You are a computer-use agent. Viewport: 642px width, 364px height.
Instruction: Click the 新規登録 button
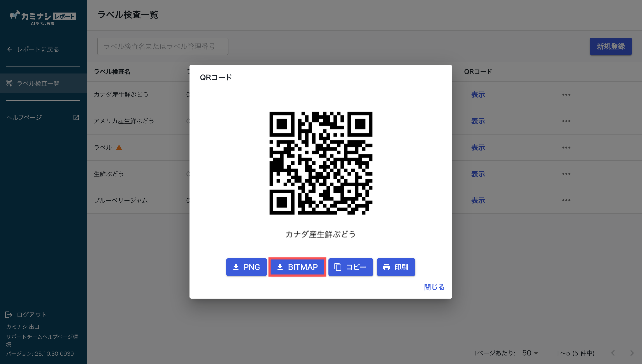[x=610, y=46]
